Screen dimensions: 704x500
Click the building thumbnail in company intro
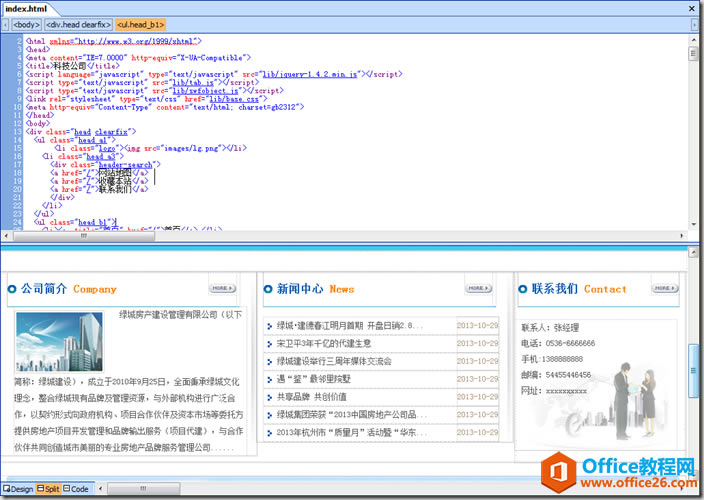coord(59,342)
